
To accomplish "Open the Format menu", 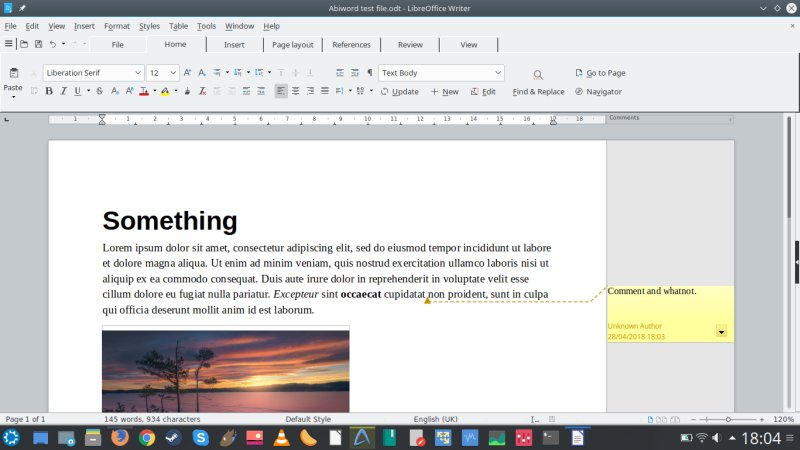I will pyautogui.click(x=116, y=26).
